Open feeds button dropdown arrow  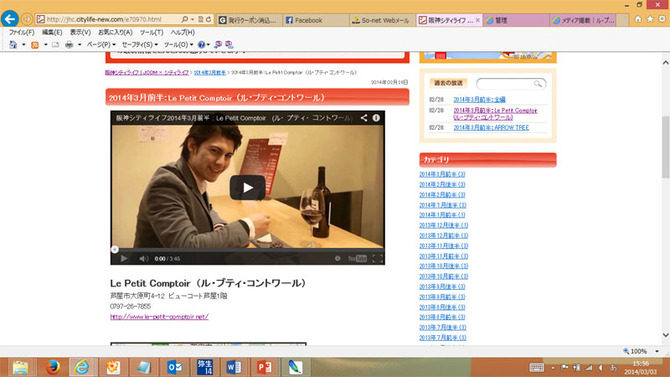(x=45, y=44)
